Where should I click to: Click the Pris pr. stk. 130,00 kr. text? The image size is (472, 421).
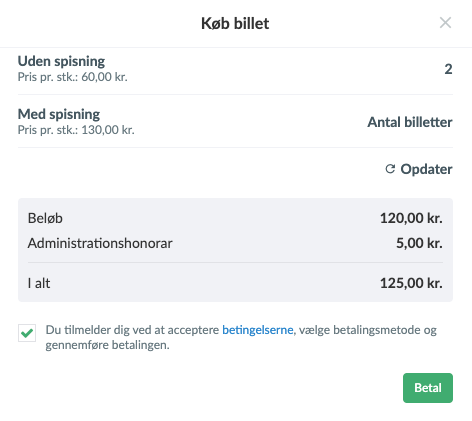(x=76, y=130)
